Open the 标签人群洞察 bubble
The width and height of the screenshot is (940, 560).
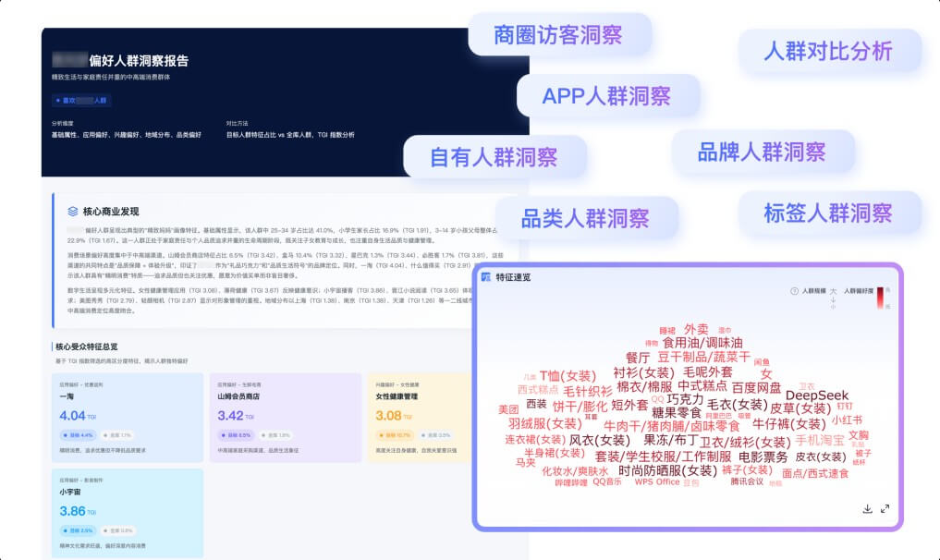[x=828, y=213]
